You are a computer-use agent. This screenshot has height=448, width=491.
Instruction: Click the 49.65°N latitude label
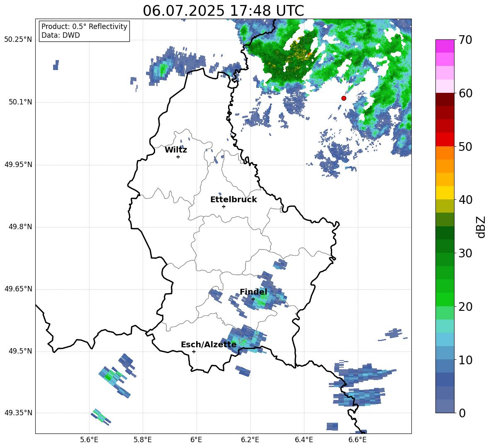18,289
